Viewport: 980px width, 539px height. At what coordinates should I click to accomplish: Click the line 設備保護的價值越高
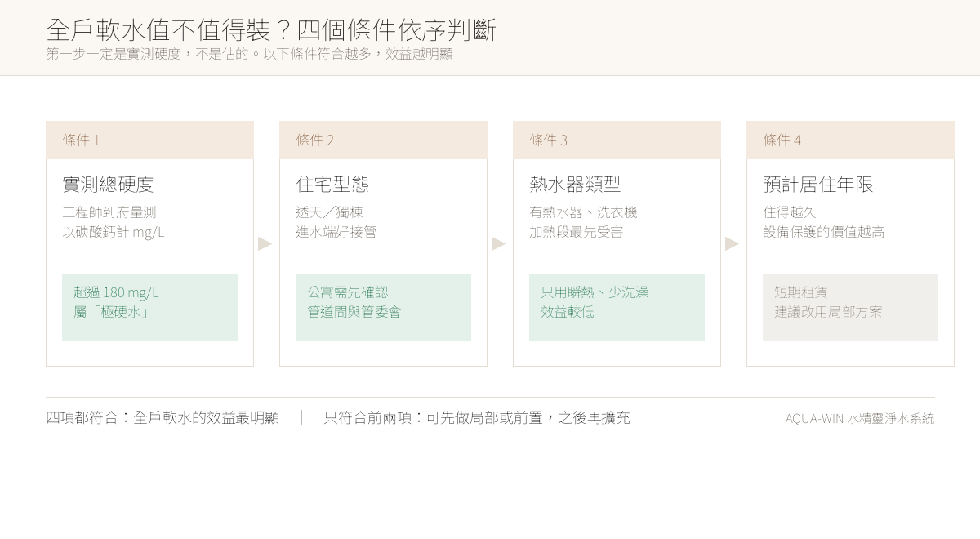click(823, 232)
